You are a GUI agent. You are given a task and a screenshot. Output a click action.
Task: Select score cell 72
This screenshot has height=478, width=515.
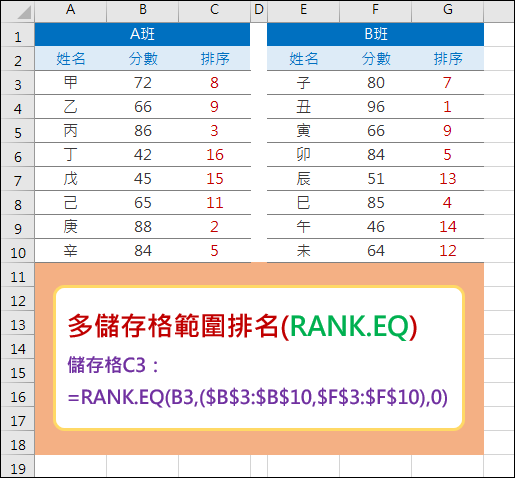pyautogui.click(x=143, y=83)
